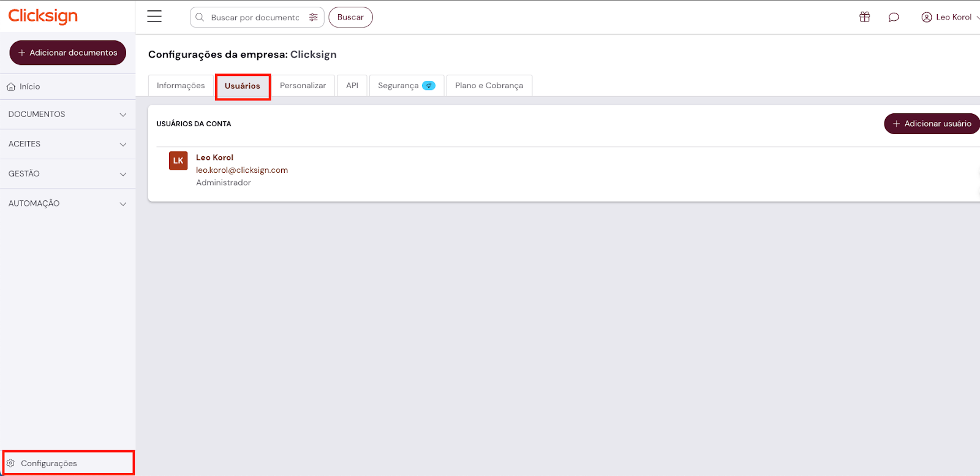Click the LK user avatar badge
This screenshot has width=980, height=476.
[178, 161]
